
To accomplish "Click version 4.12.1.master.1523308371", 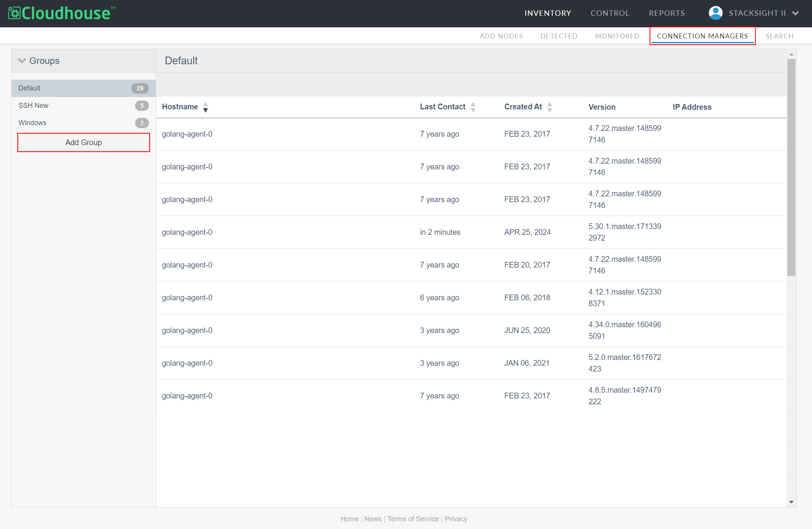I will coord(625,298).
